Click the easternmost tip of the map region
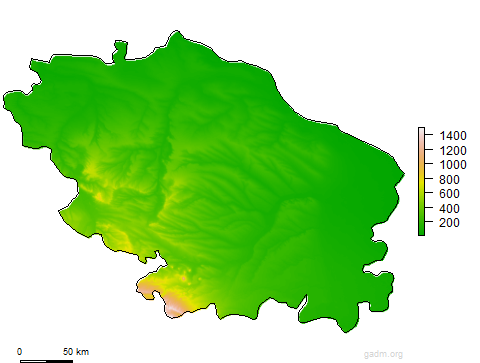Image resolution: width=480 pixels, height=363 pixels. pos(403,174)
